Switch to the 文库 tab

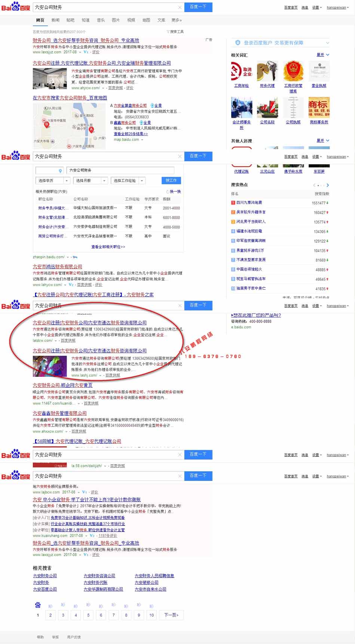(161, 20)
